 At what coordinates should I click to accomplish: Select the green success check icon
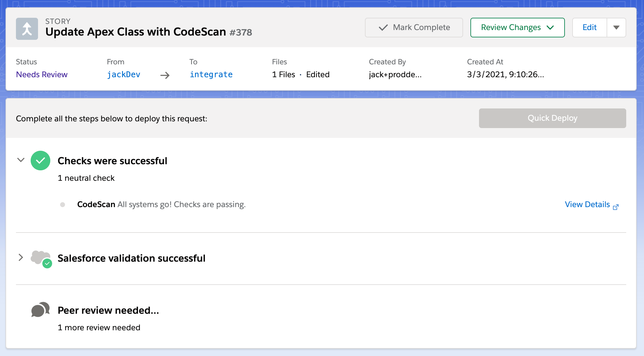click(x=40, y=160)
